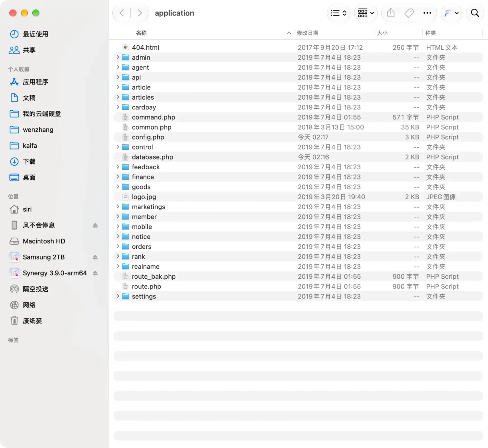Expand the cardpay folder disclosure arrow
Image resolution: width=488 pixels, height=448 pixels.
point(118,107)
